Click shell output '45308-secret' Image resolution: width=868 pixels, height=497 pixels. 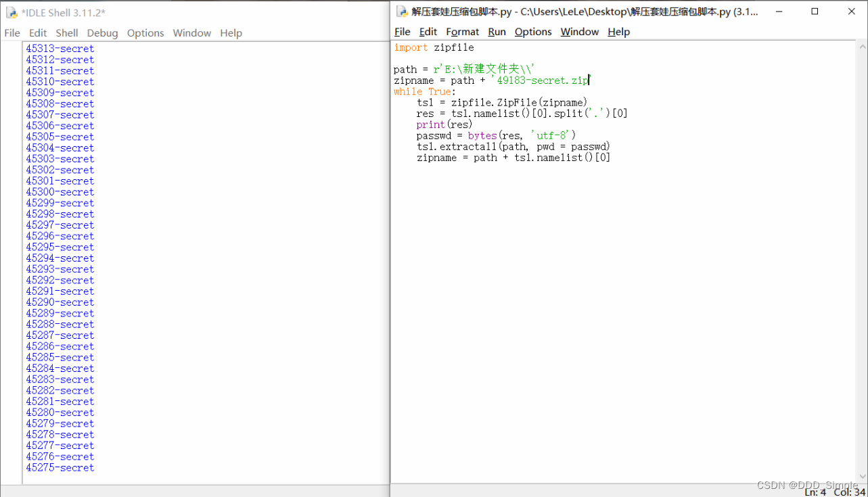click(x=60, y=103)
